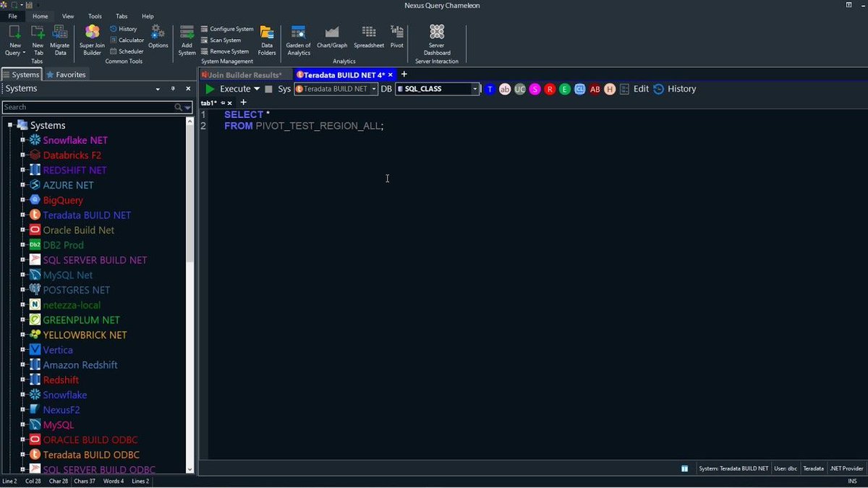
Task: Open Garden of Analytics
Action: click(298, 40)
